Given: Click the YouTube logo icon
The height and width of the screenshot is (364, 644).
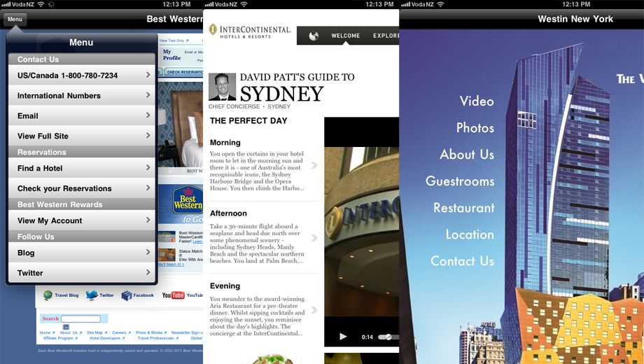Looking at the screenshot, I should 173,295.
